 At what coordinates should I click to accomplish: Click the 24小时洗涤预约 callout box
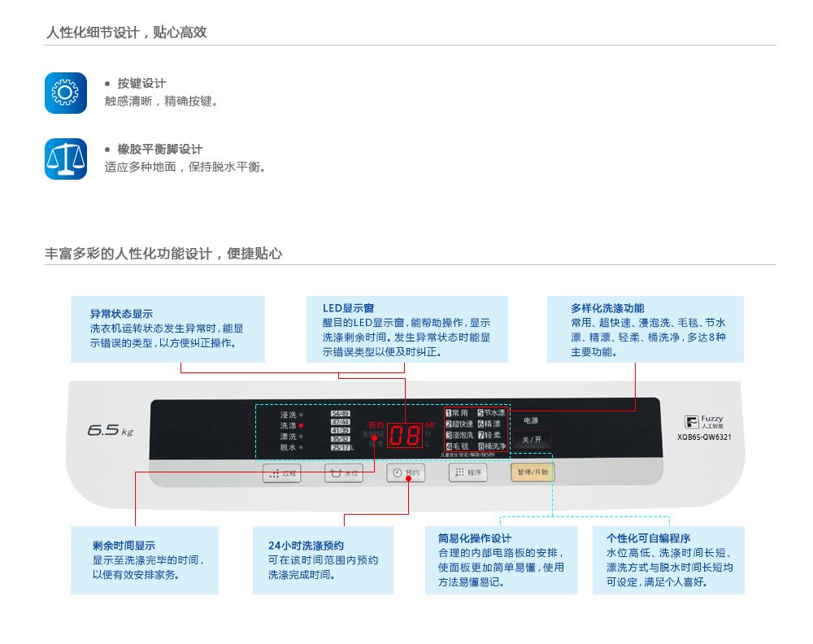coord(324,559)
